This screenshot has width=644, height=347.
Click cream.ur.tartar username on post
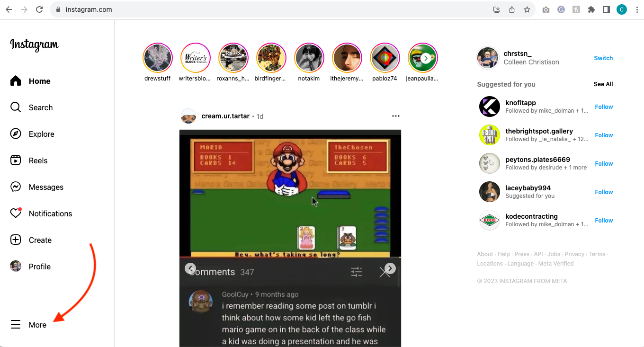[x=225, y=116]
